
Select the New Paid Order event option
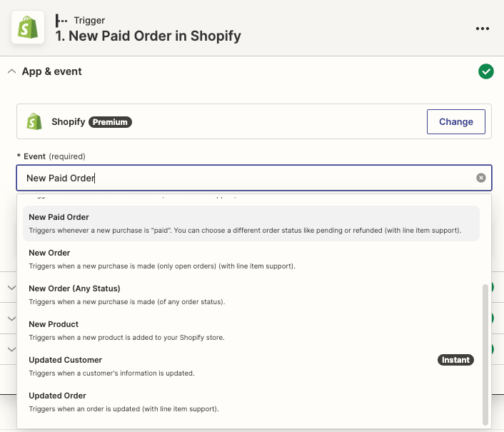(251, 223)
